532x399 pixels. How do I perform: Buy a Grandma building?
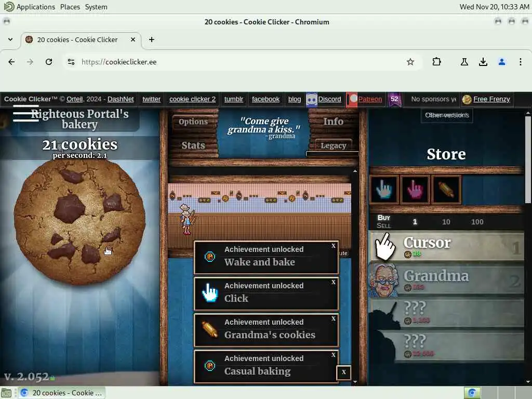click(x=446, y=279)
